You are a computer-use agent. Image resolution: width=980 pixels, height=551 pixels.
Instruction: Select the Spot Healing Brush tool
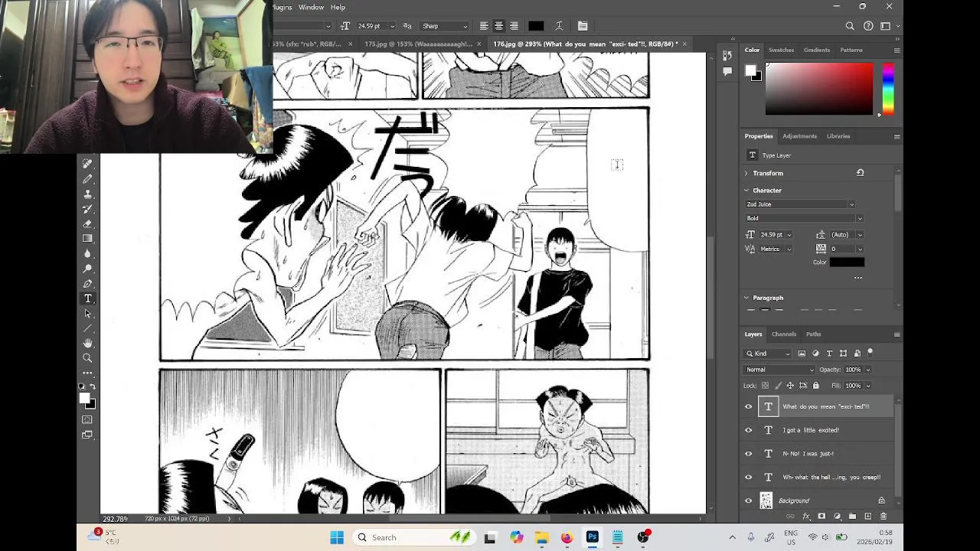(x=87, y=164)
